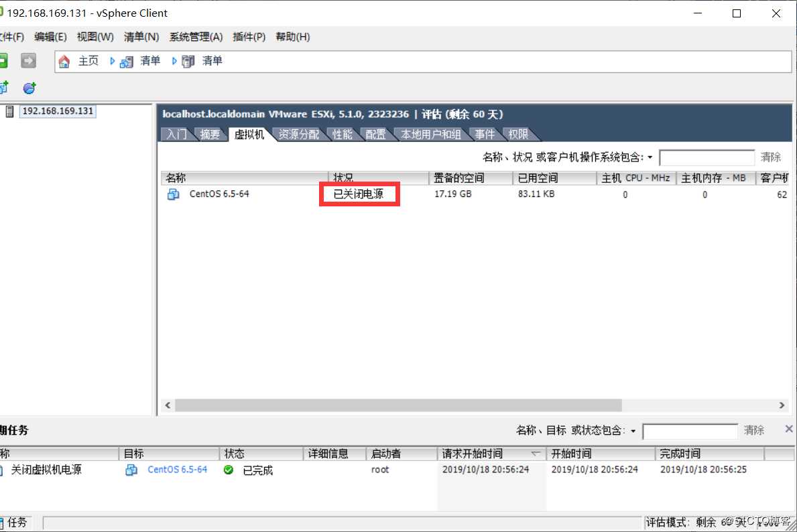Switch to the 摘要 tab
The height and width of the screenshot is (532, 797).
tap(209, 134)
